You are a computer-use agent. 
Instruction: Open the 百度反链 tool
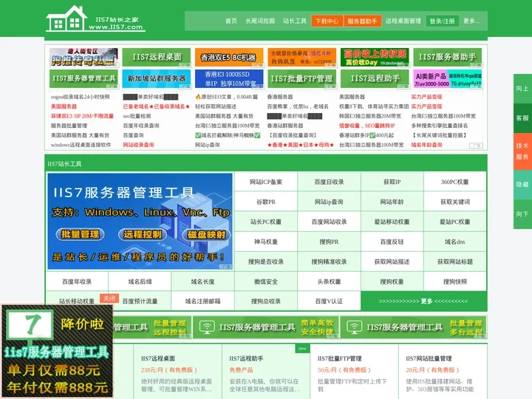[x=392, y=242]
